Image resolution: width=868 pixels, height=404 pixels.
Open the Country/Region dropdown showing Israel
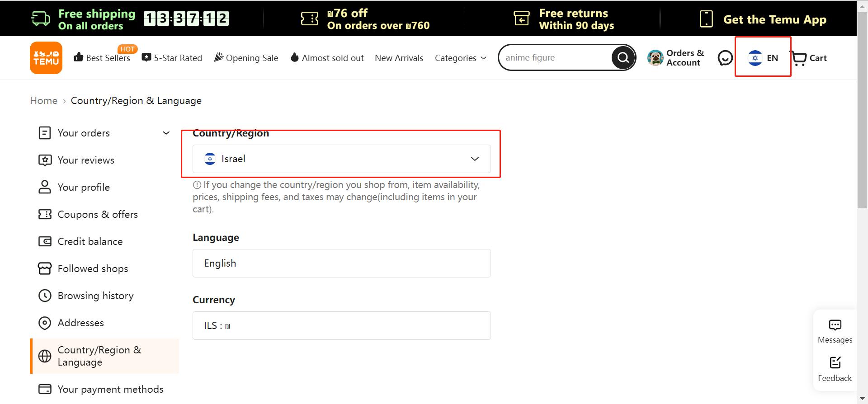(x=342, y=159)
